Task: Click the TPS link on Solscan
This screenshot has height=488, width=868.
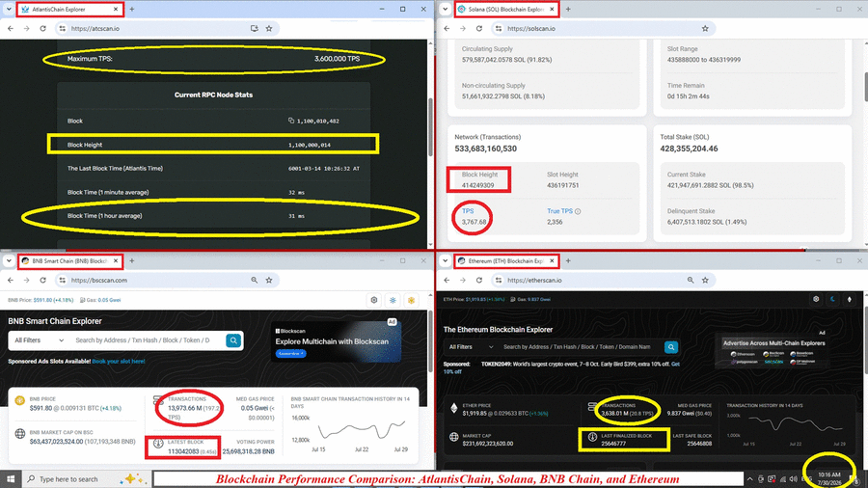Action: (x=468, y=211)
